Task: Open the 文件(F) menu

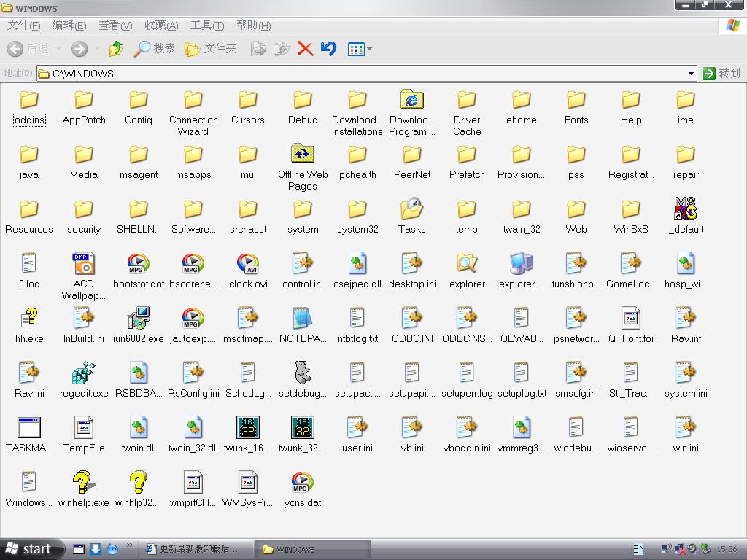Action: (23, 26)
